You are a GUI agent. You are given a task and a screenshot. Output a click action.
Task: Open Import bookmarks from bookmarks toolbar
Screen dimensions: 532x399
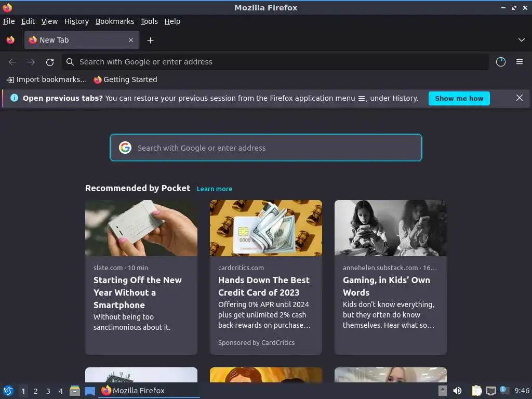(47, 79)
